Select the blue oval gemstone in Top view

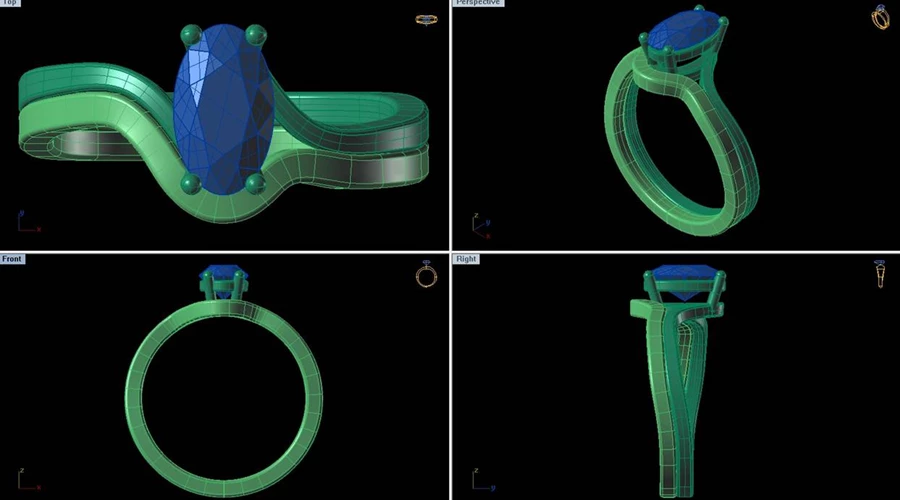tap(224, 110)
